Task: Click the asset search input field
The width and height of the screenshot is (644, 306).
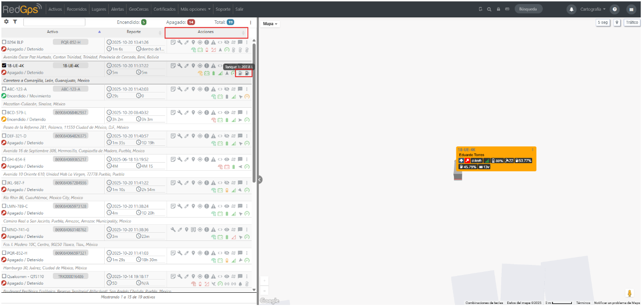Action: coord(54,22)
